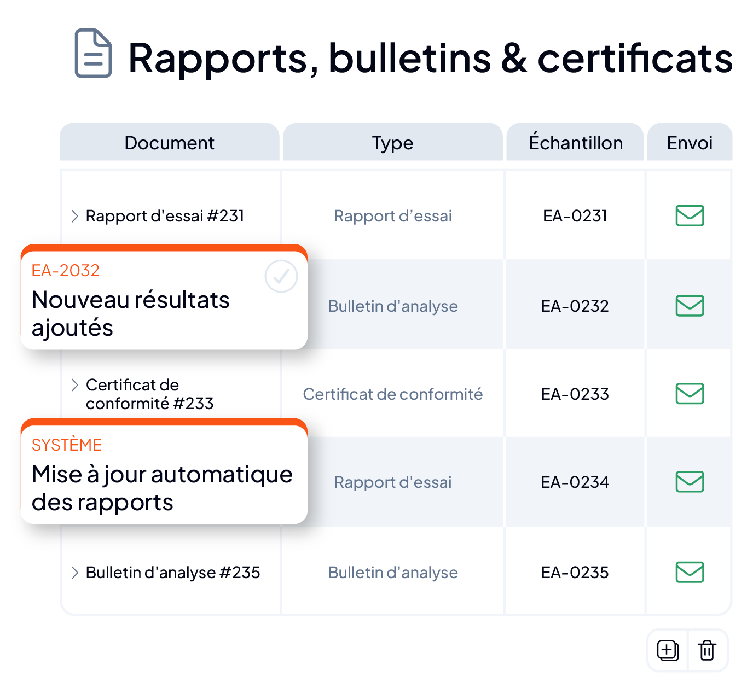Click the Rapport d'essai type in EA-0231 row

tap(393, 216)
